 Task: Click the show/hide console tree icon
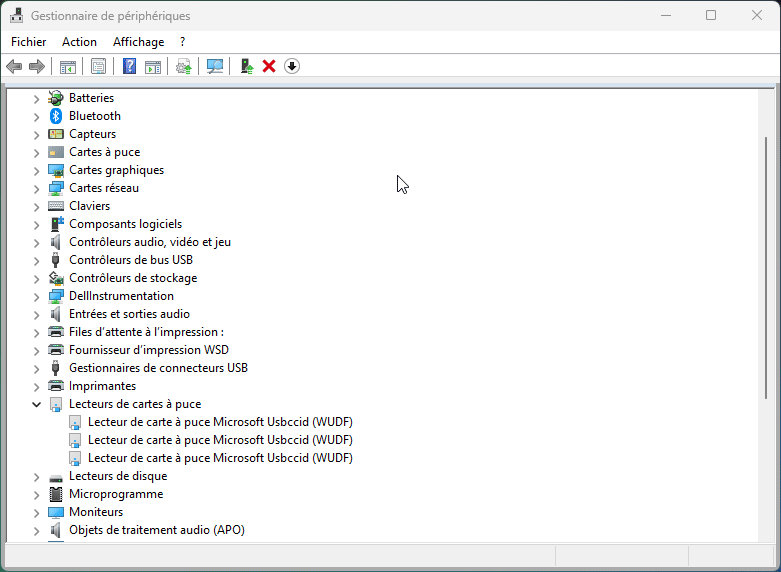68,66
